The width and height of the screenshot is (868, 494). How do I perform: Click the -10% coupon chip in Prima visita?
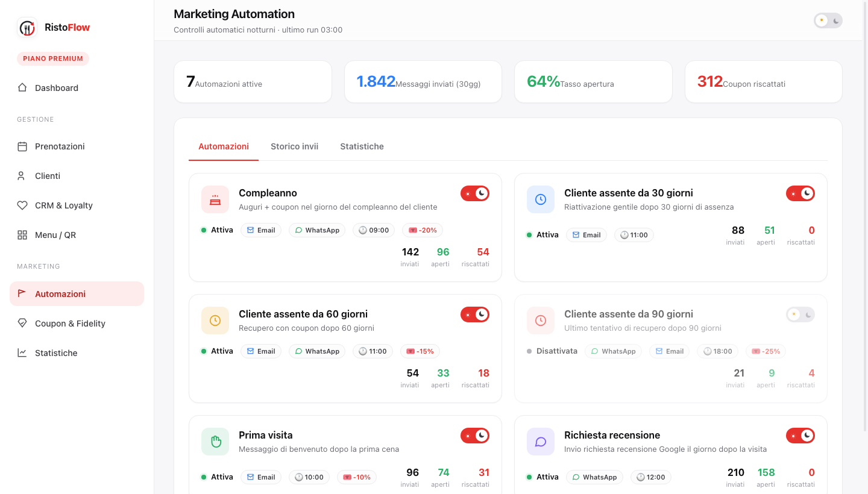coord(357,477)
